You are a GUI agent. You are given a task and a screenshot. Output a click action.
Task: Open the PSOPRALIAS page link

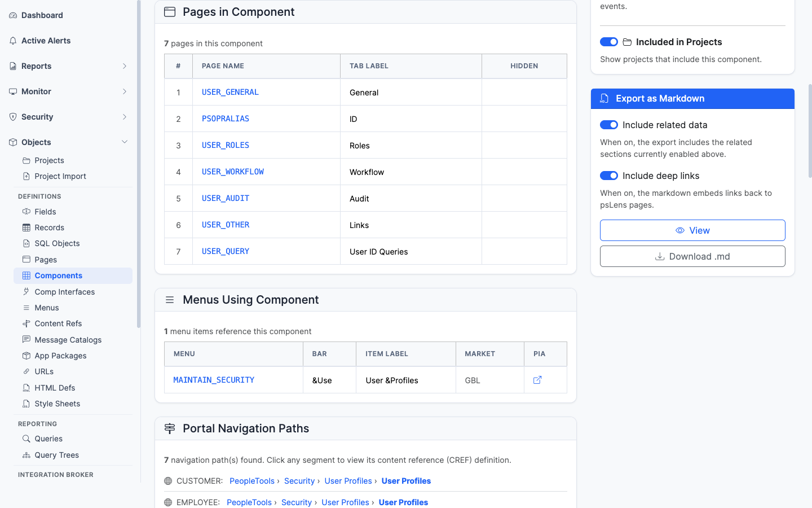click(x=226, y=119)
